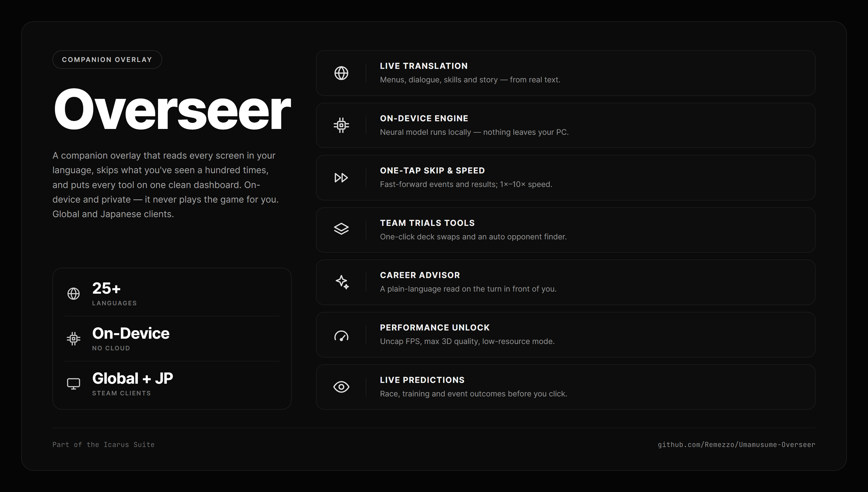Click the Live Predictions heading

point(422,380)
